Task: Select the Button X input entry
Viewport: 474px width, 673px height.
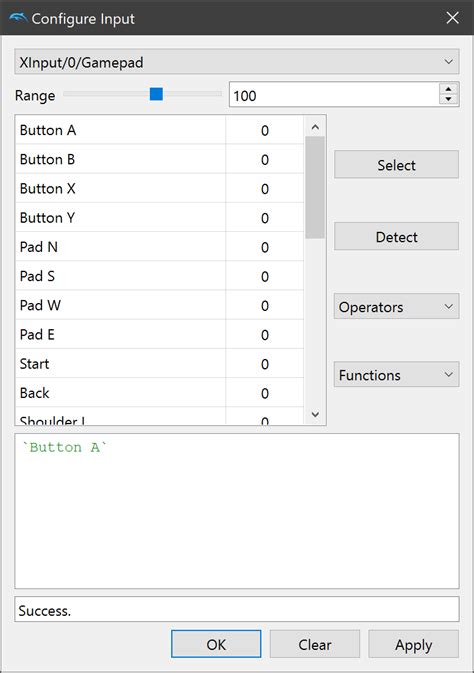Action: pyautogui.click(x=159, y=188)
